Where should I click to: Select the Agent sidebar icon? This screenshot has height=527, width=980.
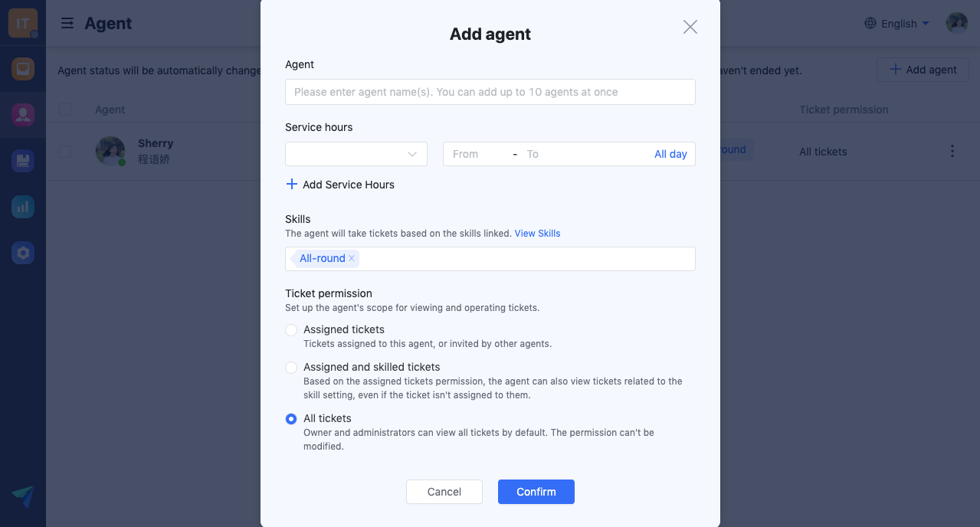click(23, 115)
